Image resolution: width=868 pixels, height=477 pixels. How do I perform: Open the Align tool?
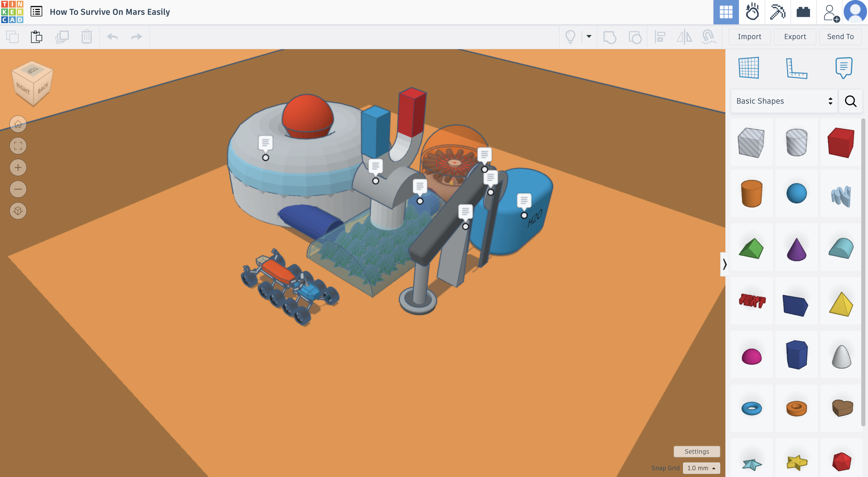coord(660,37)
